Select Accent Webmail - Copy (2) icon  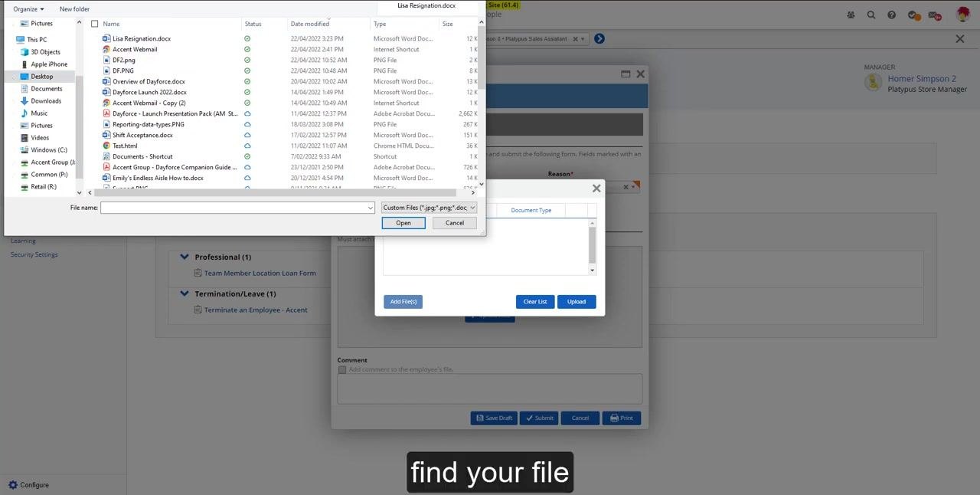[106, 103]
